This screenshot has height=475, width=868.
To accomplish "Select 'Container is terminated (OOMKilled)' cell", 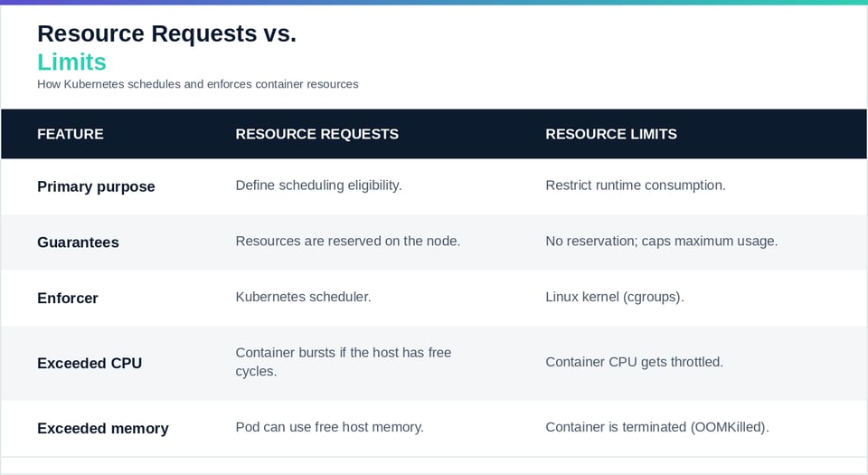I will 657,427.
